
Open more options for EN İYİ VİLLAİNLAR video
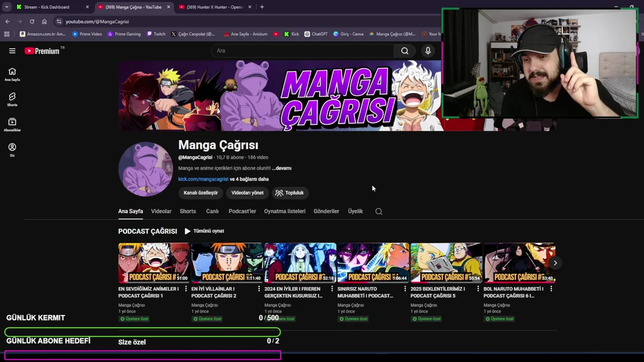(259, 289)
